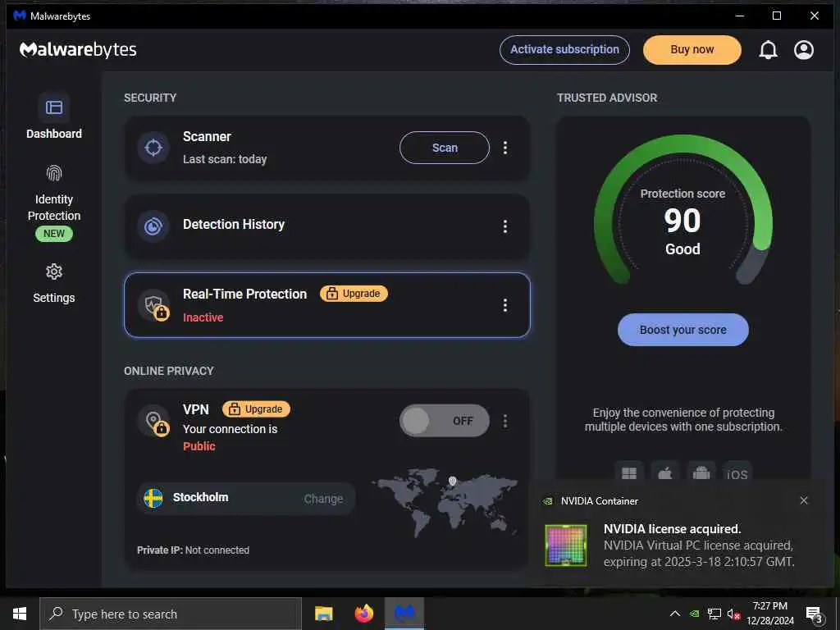Click Activate subscription button
Screen dimensions: 840x630
[564, 50]
